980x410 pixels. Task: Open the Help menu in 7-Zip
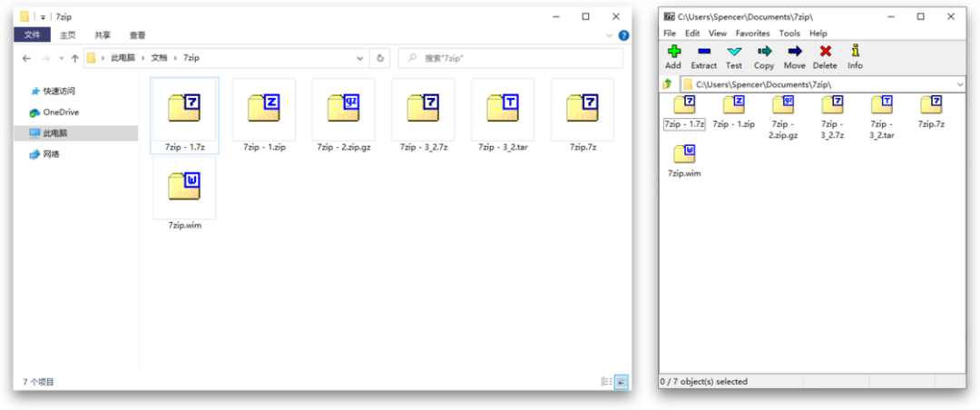(x=818, y=34)
